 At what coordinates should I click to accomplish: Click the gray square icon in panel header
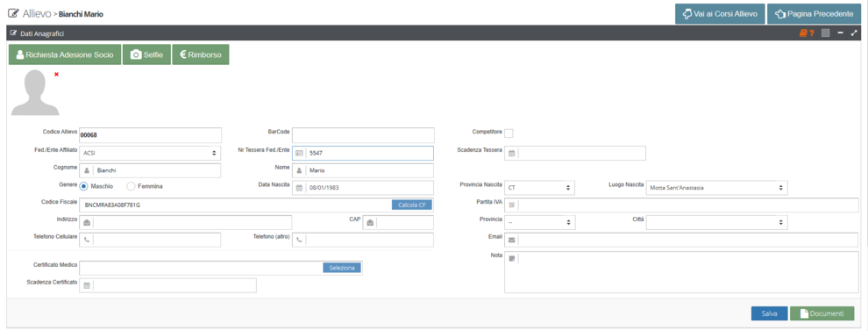click(x=825, y=33)
